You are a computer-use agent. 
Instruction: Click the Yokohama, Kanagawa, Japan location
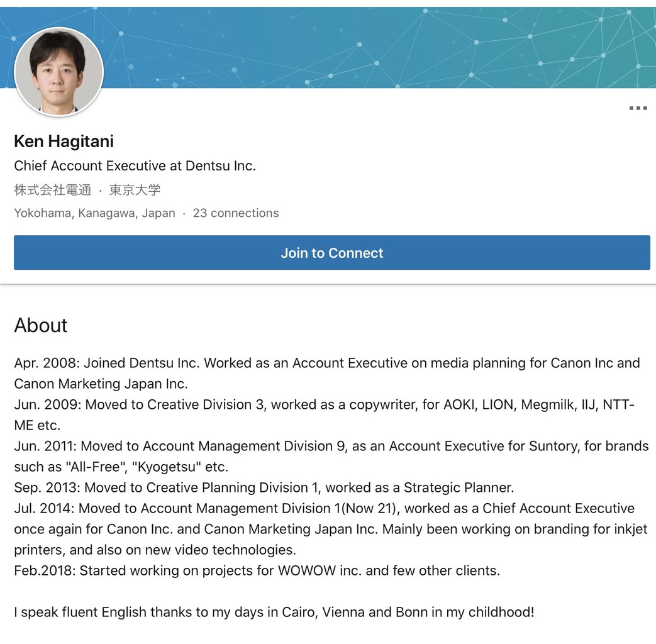point(94,213)
